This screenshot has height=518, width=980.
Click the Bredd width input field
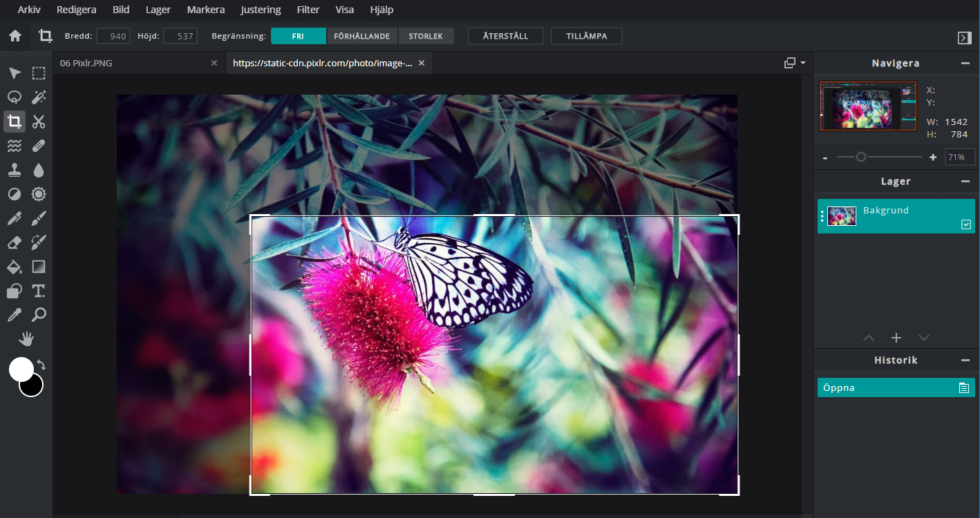[113, 36]
